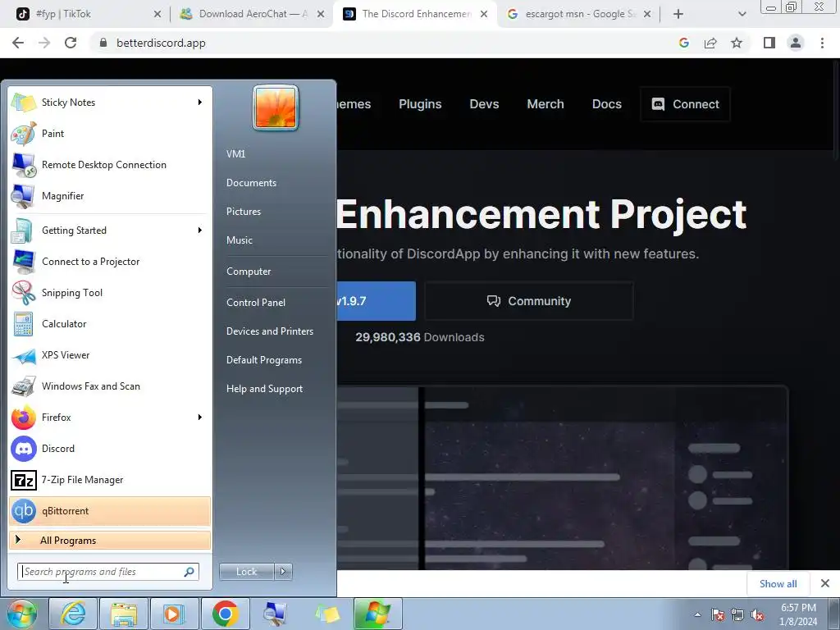Viewport: 840px width, 630px height.
Task: Bookmark this page with star
Action: point(737,43)
